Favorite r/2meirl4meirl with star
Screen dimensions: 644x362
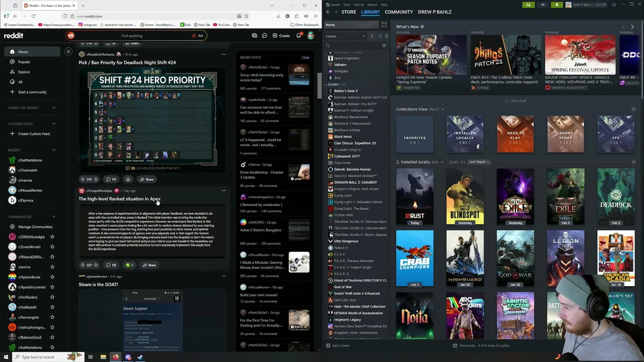[52, 247]
